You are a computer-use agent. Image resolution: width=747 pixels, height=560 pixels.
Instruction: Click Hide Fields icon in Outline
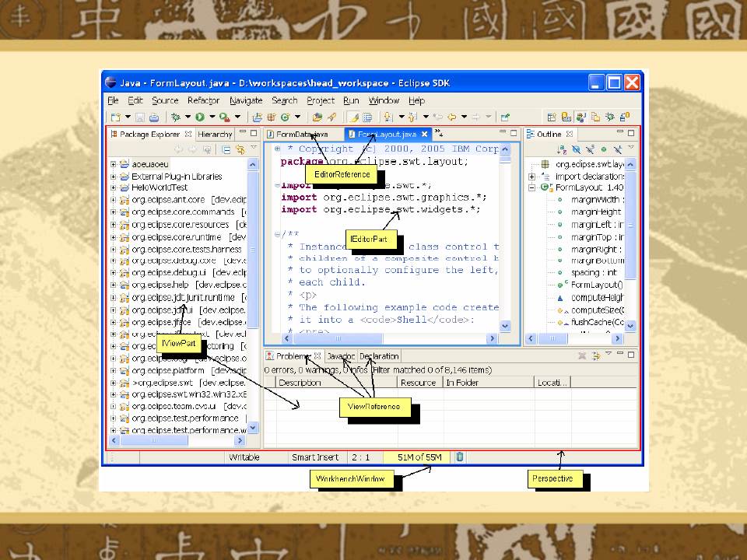(x=576, y=149)
